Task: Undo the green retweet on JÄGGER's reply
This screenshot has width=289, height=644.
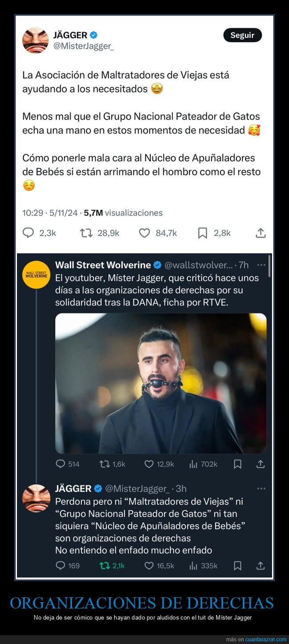Action: [x=105, y=565]
